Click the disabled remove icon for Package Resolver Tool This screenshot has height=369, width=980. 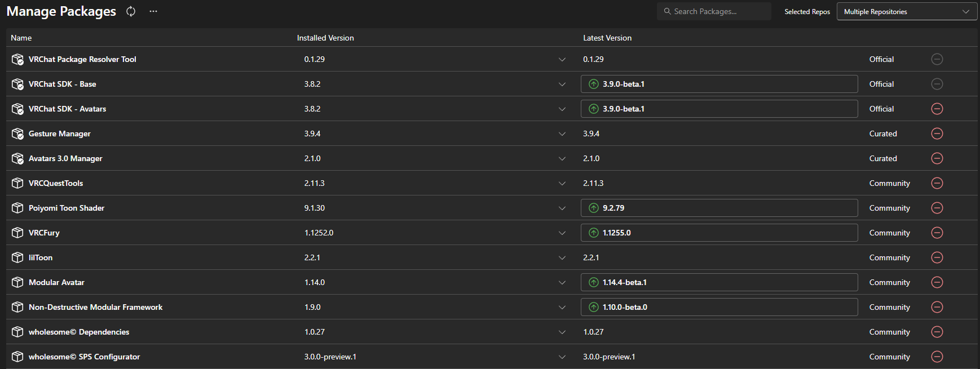[937, 59]
